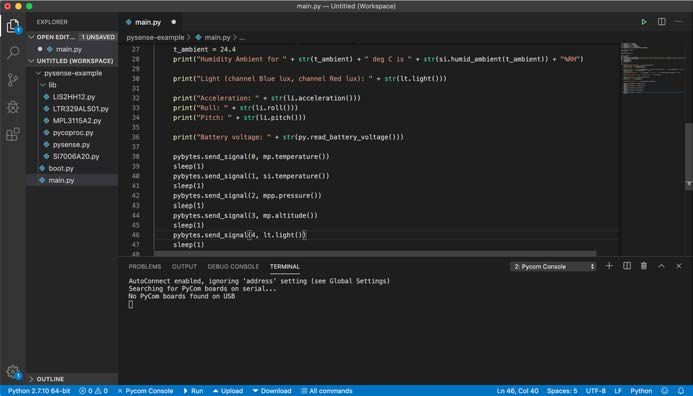Screen dimensions: 693x396
Task: Open All commands in status bar
Action: (x=327, y=391)
